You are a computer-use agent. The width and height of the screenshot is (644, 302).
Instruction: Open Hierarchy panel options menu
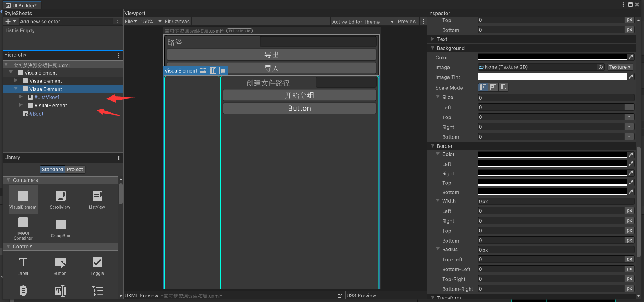click(119, 55)
